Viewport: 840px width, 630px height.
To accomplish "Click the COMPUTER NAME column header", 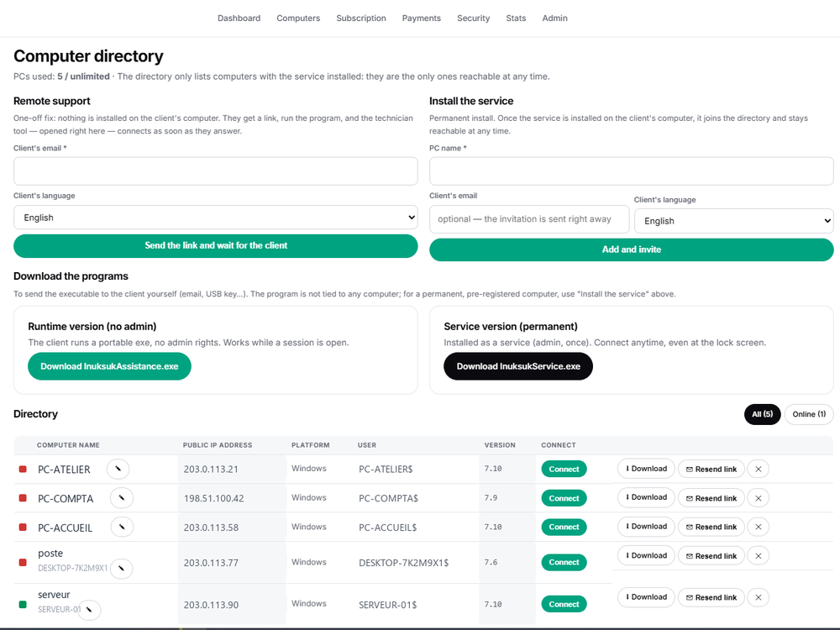I will point(68,445).
